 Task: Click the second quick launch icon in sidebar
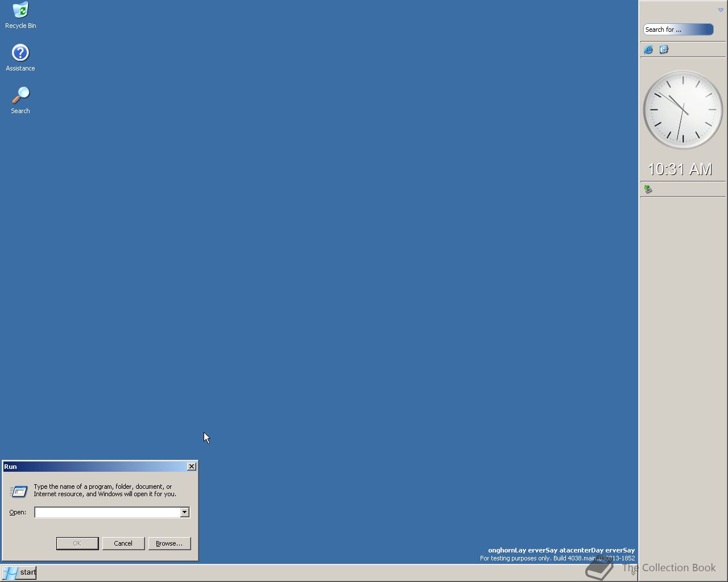[664, 50]
